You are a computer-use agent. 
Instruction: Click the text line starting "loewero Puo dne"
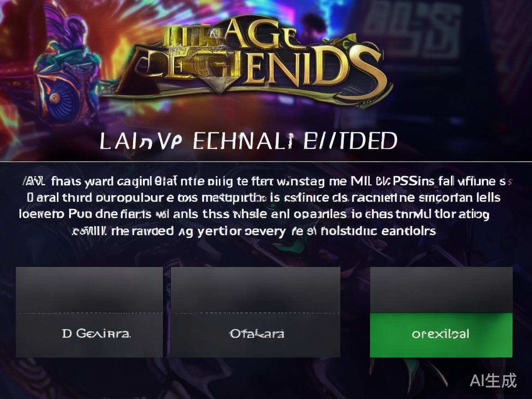254,214
